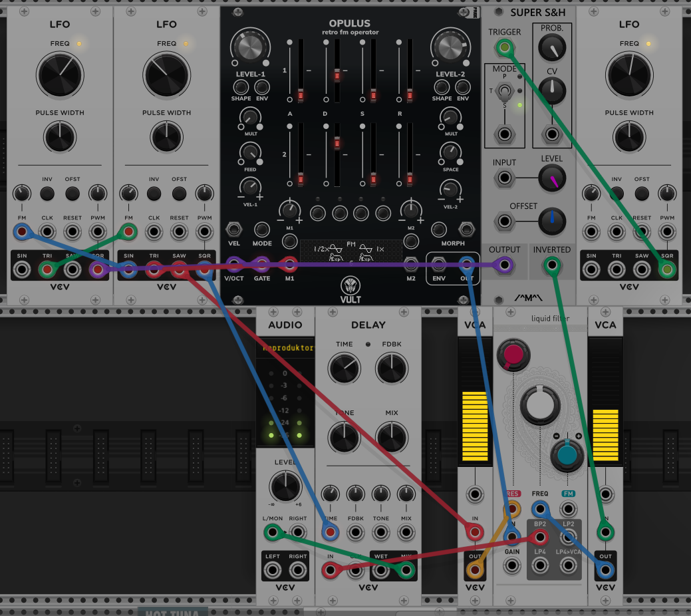The height and width of the screenshot is (616, 691).
Task: Click the RESET input jack on leftmost LFO
Action: [72, 231]
